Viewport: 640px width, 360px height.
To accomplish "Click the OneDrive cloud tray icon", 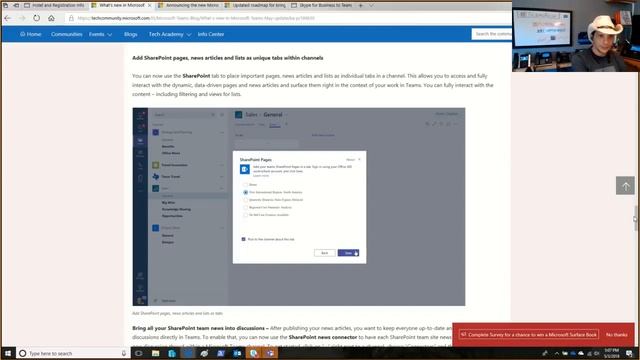I will pyautogui.click(x=581, y=353).
